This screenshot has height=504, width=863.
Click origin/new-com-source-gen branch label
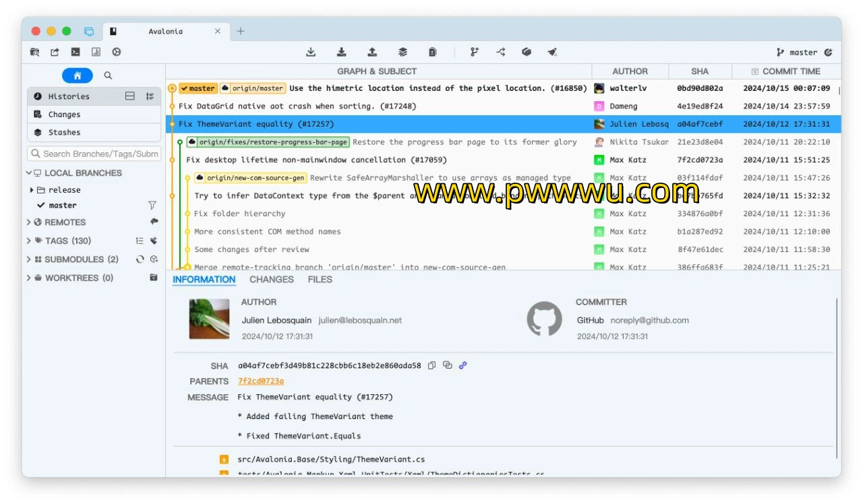pyautogui.click(x=251, y=178)
